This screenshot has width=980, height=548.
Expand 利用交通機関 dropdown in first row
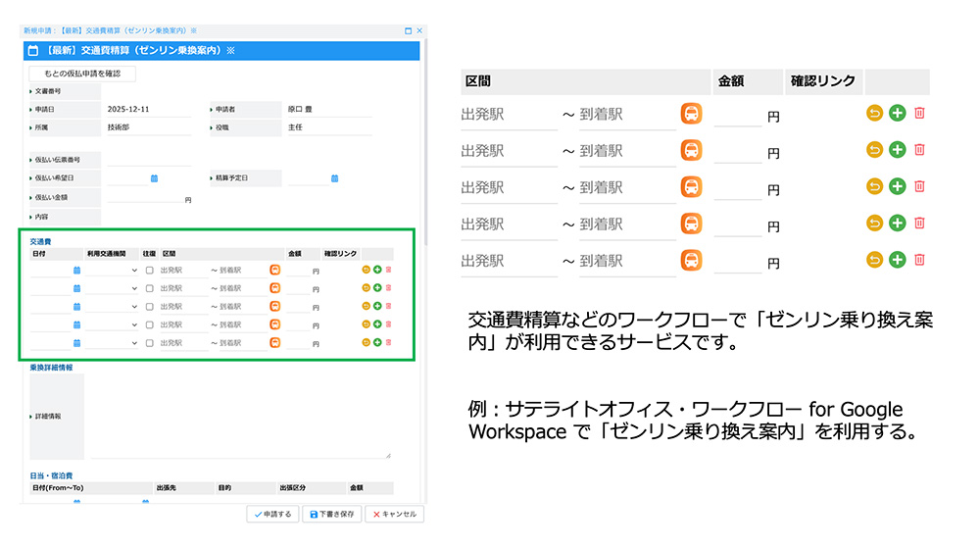click(134, 270)
